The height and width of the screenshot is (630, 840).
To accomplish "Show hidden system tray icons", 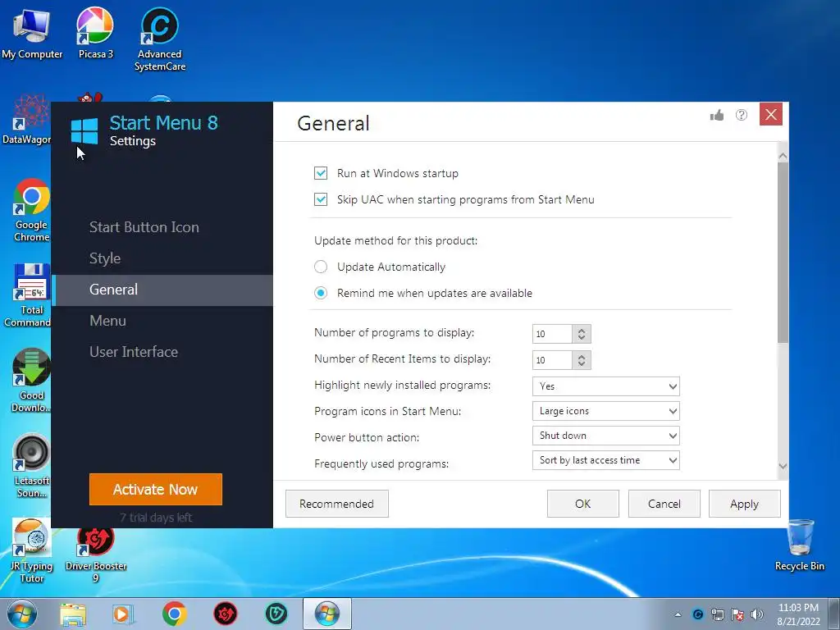I will (678, 614).
